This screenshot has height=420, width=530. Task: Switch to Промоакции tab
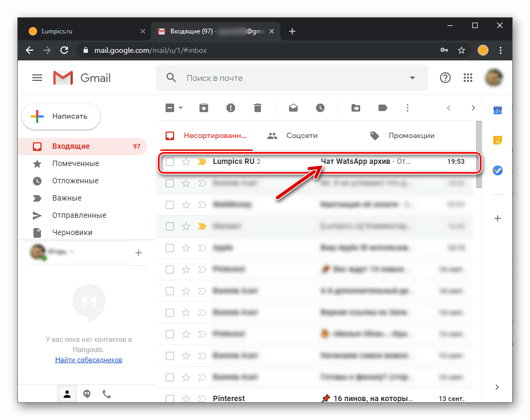point(402,136)
